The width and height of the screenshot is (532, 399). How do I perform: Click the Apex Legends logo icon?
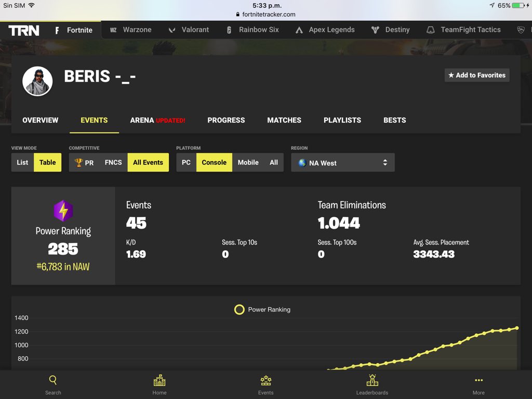[x=299, y=30]
